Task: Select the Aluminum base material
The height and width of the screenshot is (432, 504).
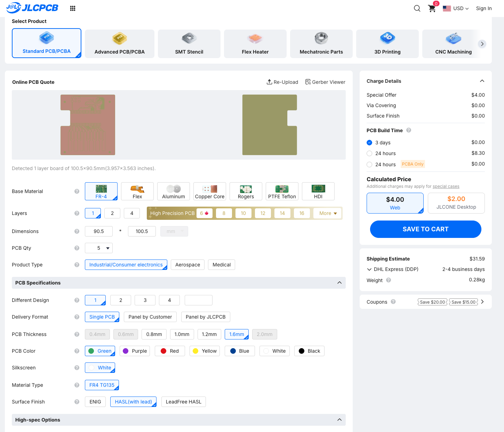Action: coord(174,191)
